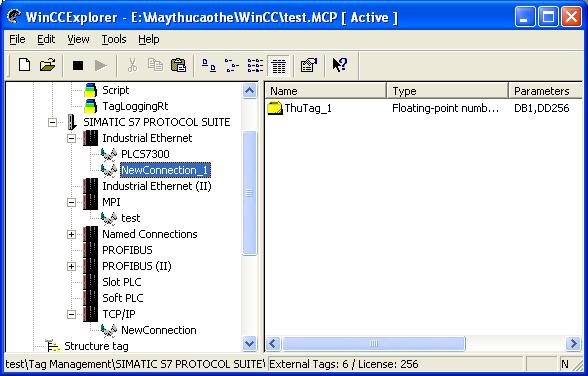This screenshot has width=588, height=376.
Task: Click the New project toolbar icon
Action: point(25,65)
